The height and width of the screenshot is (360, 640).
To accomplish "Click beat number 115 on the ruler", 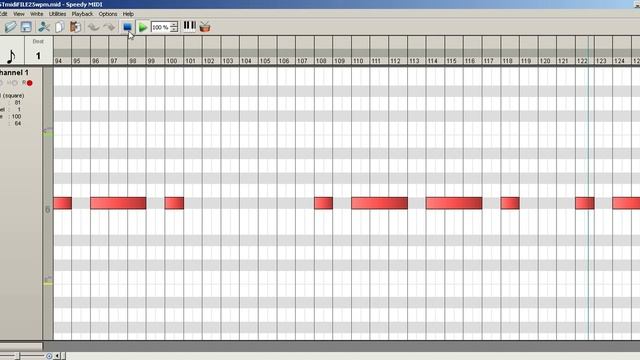I will (451, 61).
